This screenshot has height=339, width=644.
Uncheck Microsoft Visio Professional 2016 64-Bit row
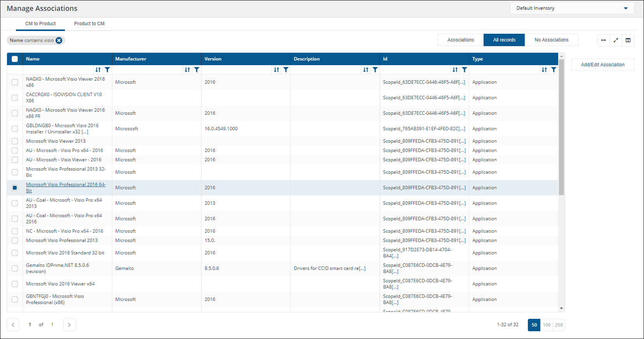coord(15,188)
